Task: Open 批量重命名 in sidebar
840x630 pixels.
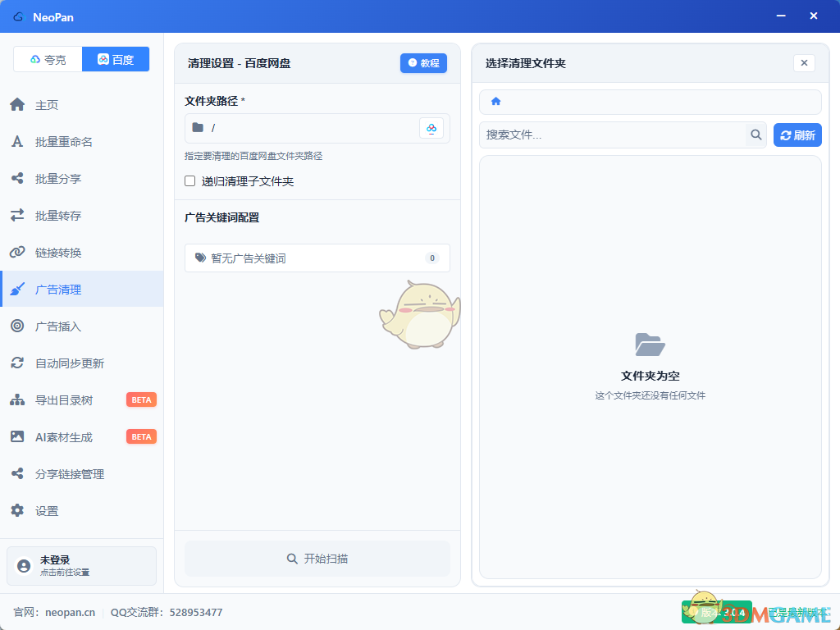Action: 63,142
